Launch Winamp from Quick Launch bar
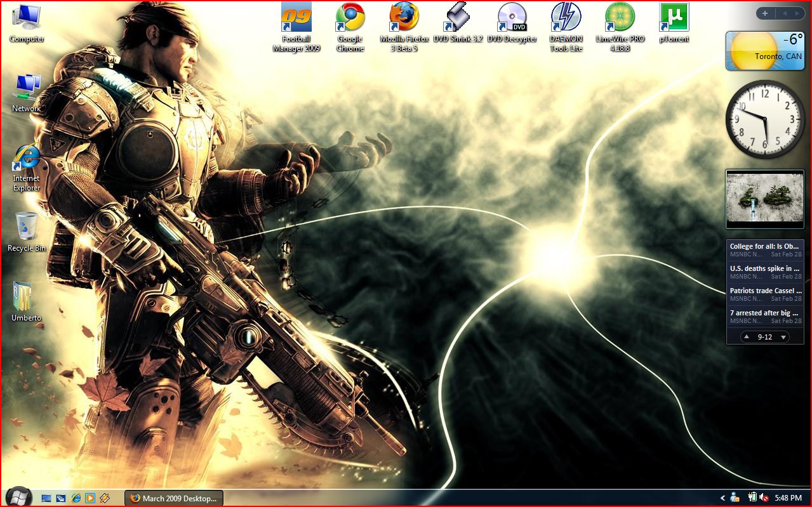This screenshot has height=507, width=812. (105, 498)
